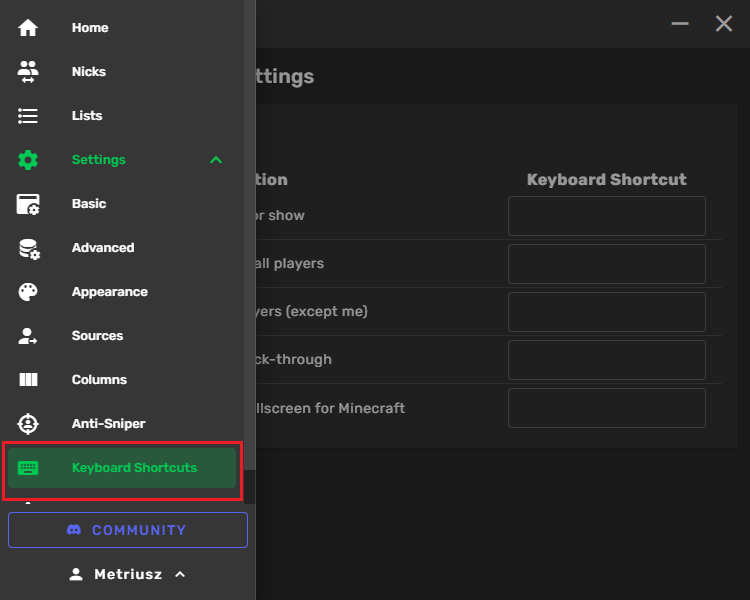Expand the Metriusz account menu chevron
Image resolution: width=750 pixels, height=600 pixels.
click(180, 575)
